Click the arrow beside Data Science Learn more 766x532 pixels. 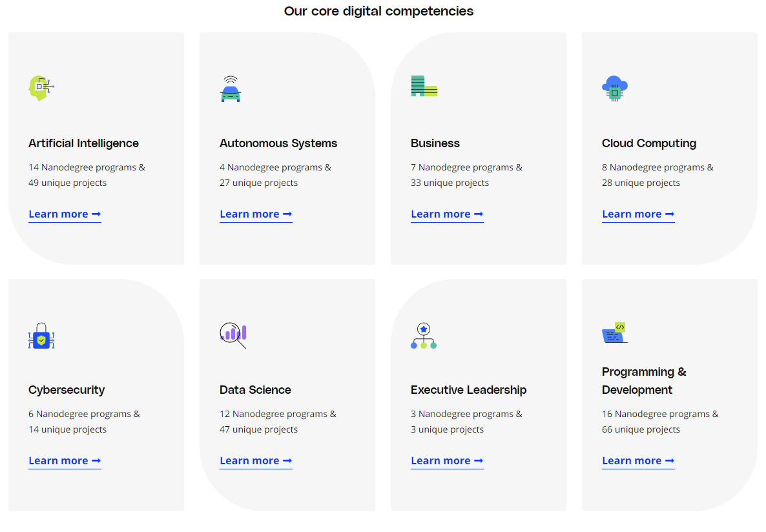(x=288, y=460)
